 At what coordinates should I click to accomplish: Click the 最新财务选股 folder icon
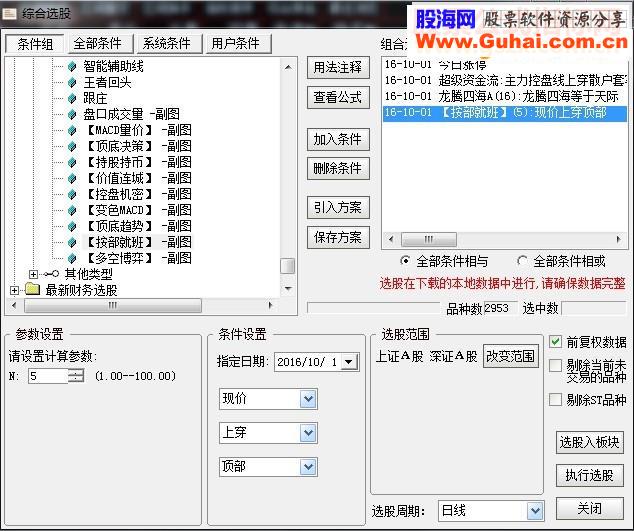tap(32, 289)
